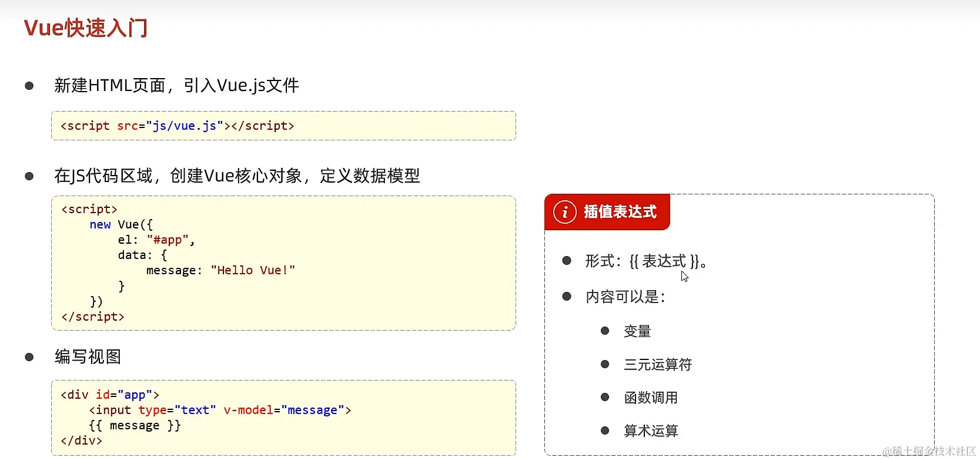
Task: Select the 函数调用 list item
Action: point(651,398)
